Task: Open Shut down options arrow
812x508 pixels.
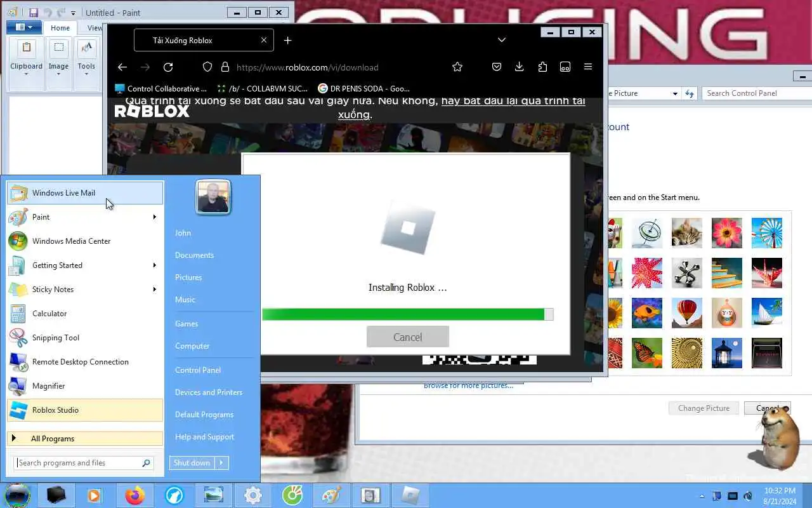Action: click(x=221, y=463)
